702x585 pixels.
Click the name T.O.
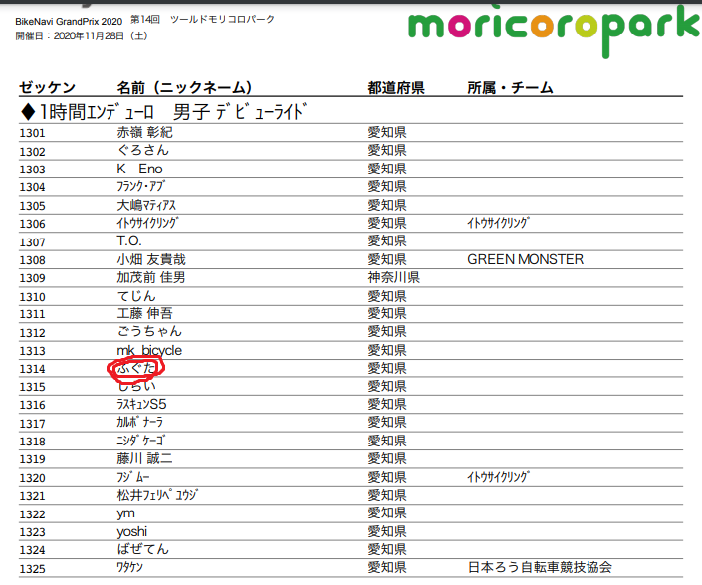(129, 241)
